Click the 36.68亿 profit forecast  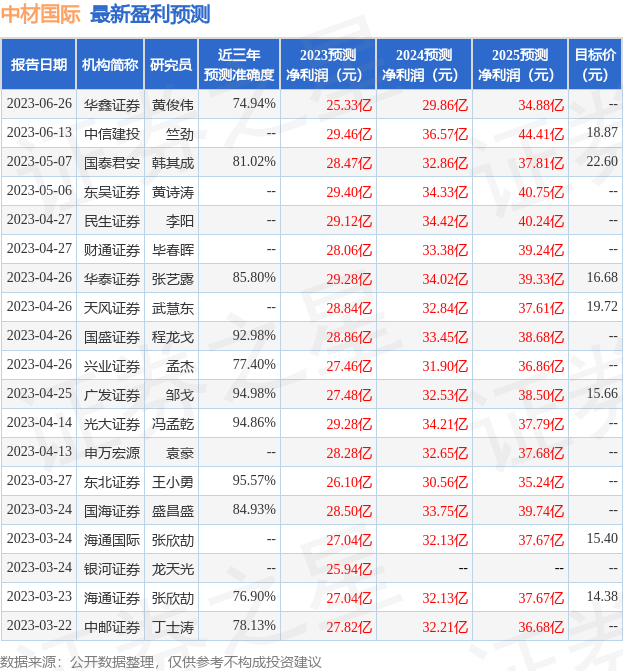pos(541,628)
